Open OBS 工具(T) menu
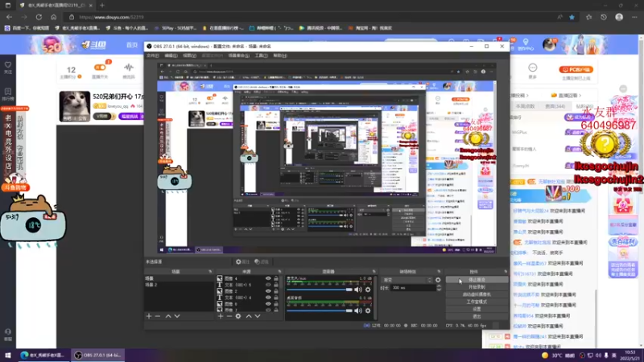 tap(261, 56)
